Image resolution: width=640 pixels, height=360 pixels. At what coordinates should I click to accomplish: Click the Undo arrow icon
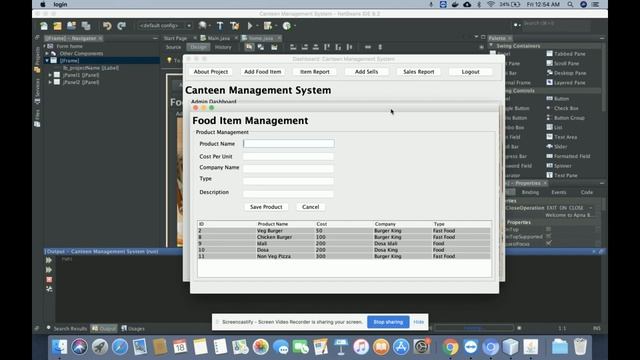coord(107,26)
